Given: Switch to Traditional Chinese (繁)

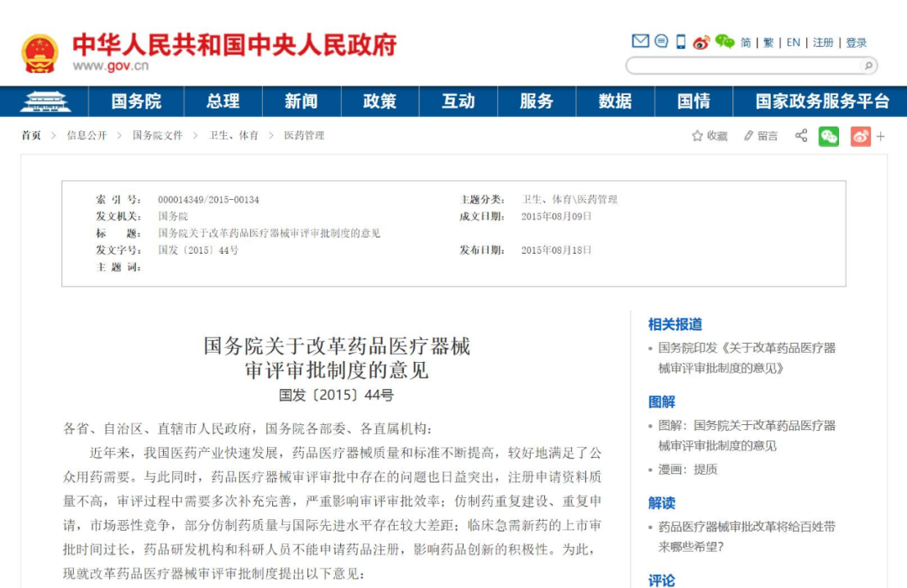Looking at the screenshot, I should click(768, 43).
